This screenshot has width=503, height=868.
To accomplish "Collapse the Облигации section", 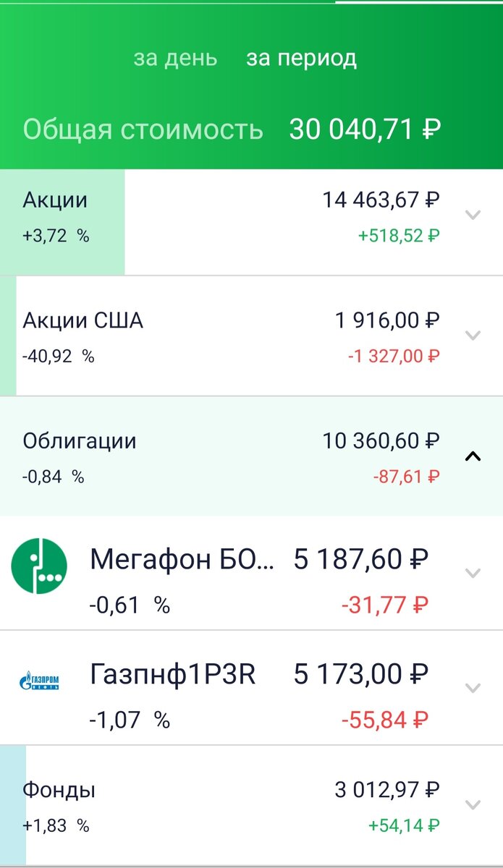I will click(474, 456).
